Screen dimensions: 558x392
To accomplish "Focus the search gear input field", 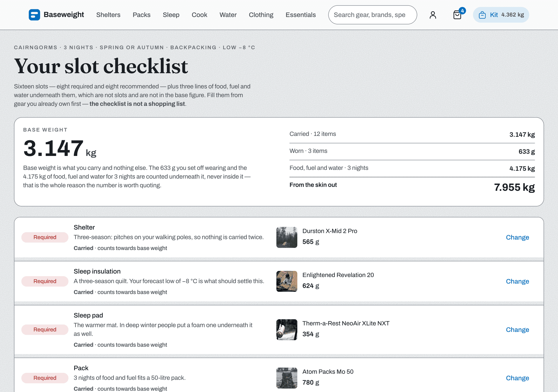I will pos(373,15).
